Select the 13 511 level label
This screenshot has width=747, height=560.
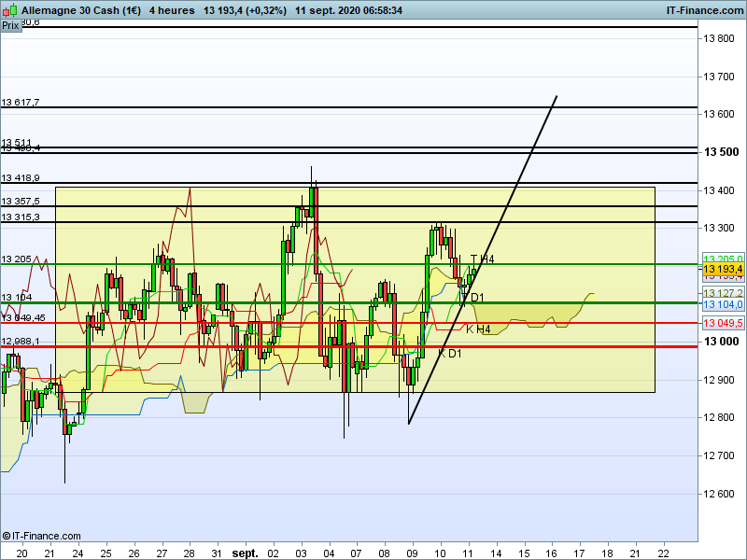pos(16,143)
